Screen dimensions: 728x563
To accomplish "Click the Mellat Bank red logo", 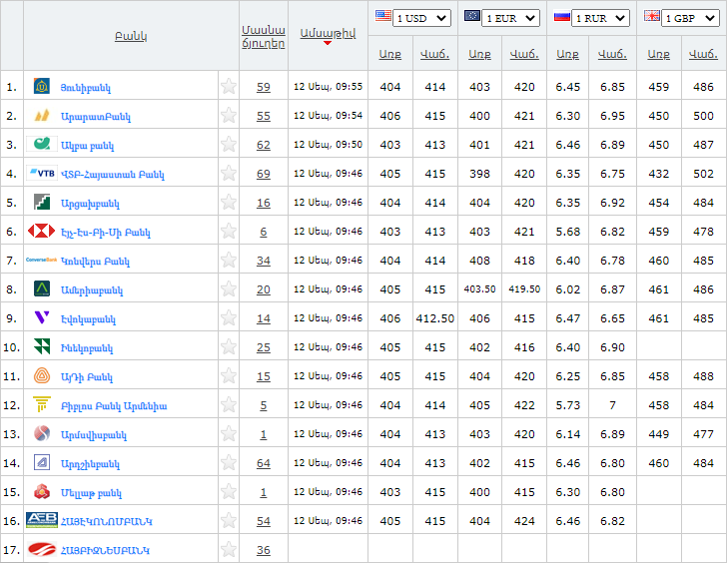I will pyautogui.click(x=42, y=492).
